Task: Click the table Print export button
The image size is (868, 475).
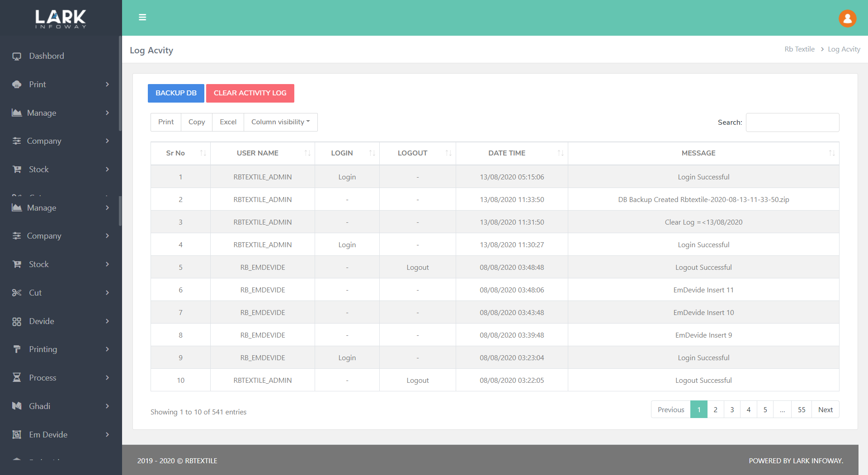Action: point(166,122)
